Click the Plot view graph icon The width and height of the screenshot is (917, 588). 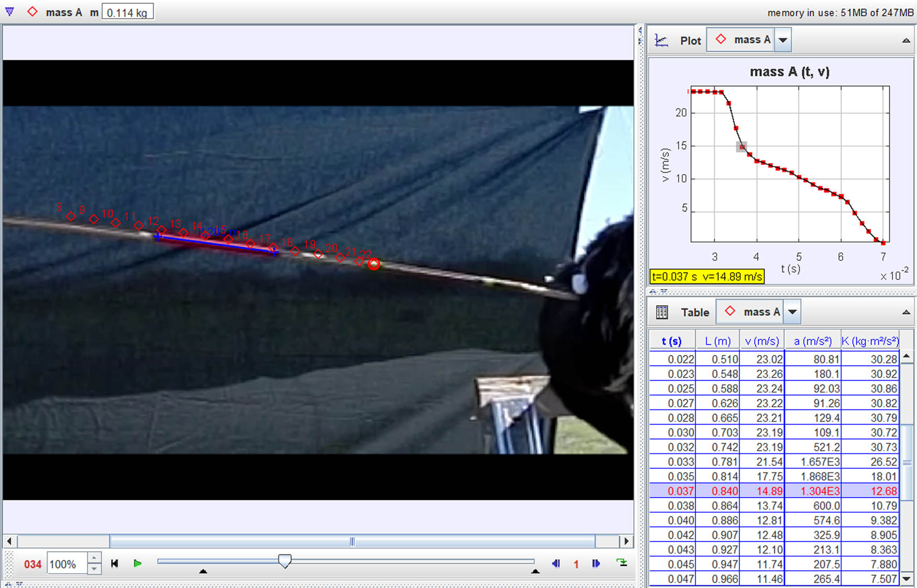point(662,40)
